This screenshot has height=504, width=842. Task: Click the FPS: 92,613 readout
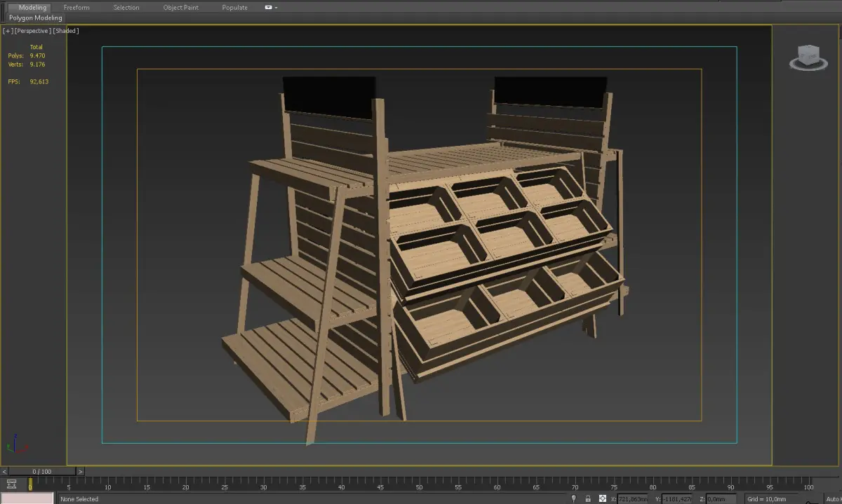click(x=28, y=81)
